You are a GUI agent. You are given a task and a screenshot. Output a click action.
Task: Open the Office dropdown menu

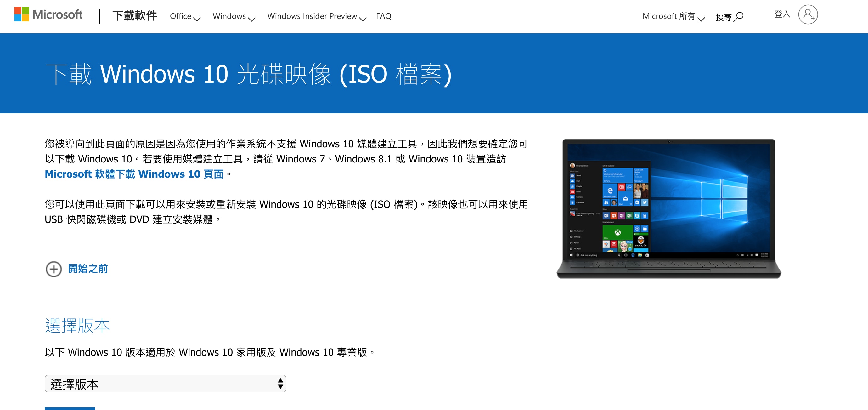pos(185,15)
